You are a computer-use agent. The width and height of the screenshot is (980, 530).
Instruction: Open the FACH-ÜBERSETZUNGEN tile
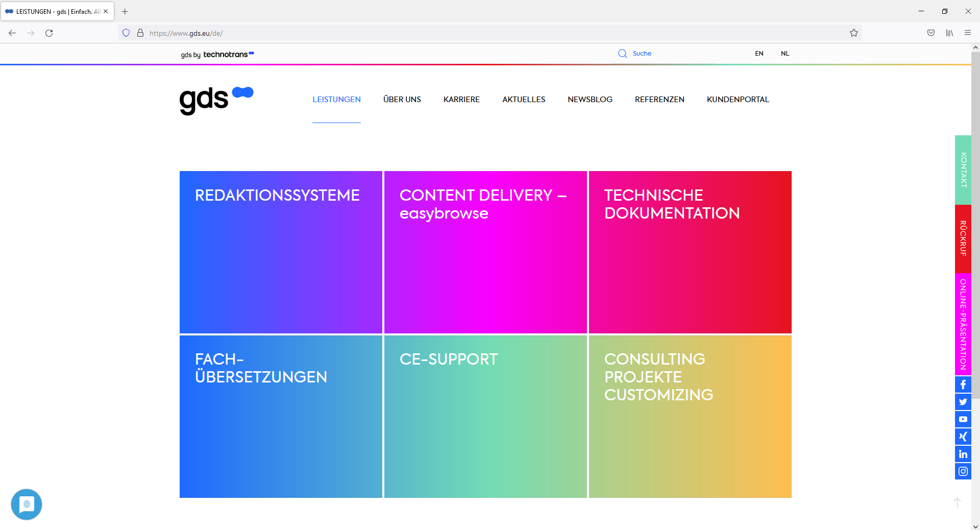coord(281,417)
